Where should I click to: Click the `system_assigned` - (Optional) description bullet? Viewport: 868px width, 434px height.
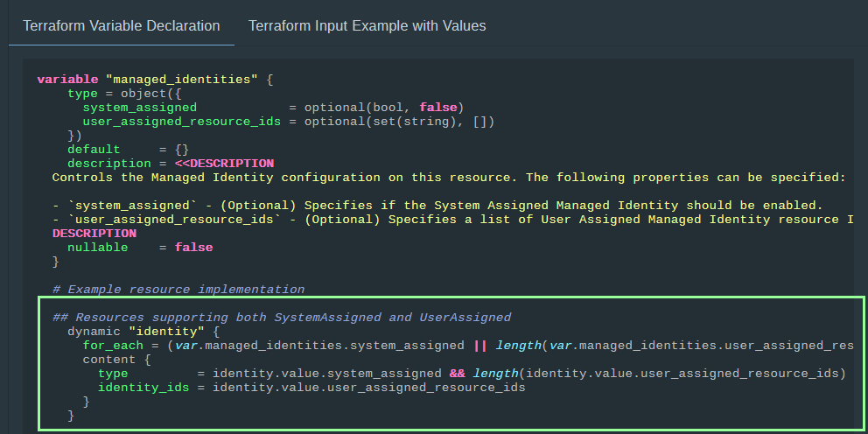437,206
